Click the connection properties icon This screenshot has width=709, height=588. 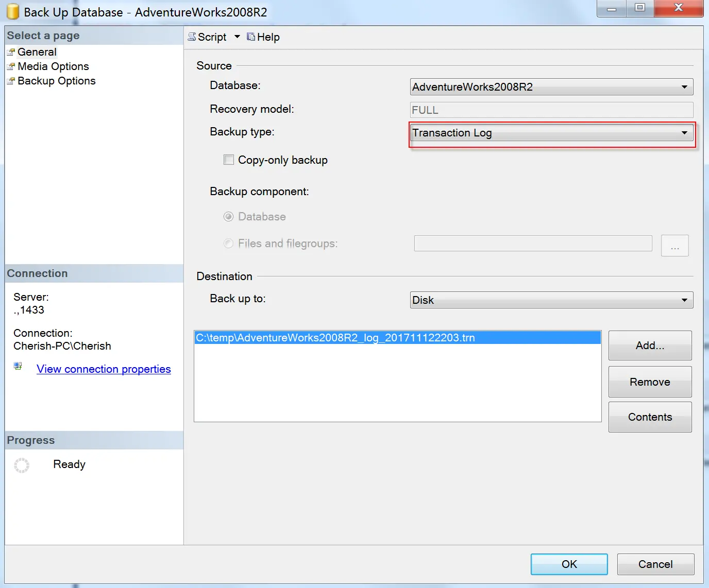(x=18, y=366)
